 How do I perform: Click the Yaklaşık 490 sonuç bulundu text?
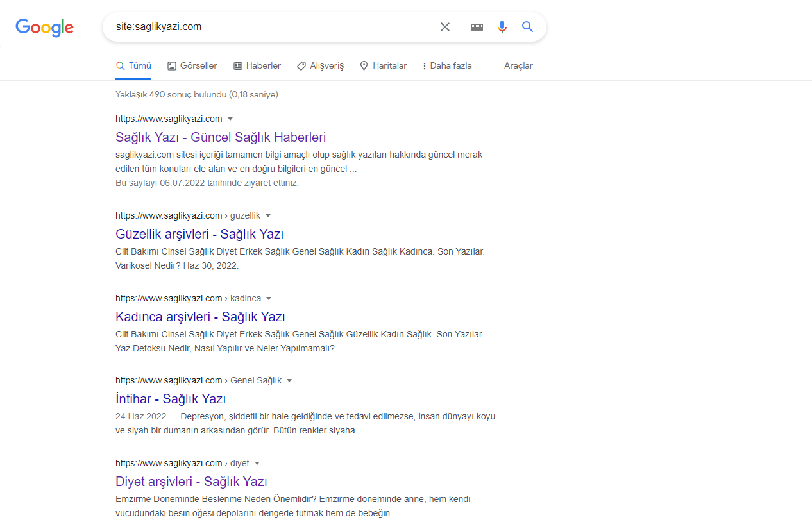[x=196, y=94]
